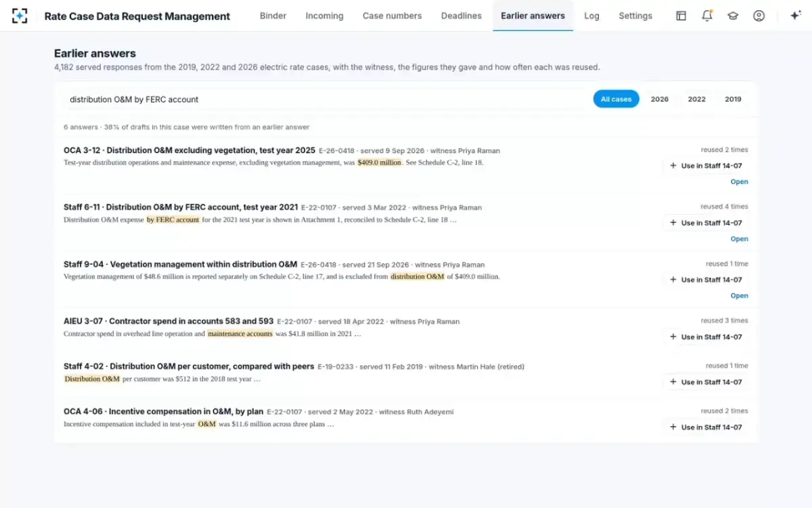Open the Settings tab

click(x=635, y=16)
